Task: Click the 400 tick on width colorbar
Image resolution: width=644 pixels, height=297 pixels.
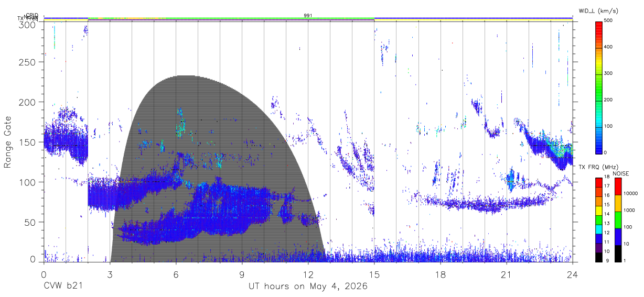Action: click(609, 47)
